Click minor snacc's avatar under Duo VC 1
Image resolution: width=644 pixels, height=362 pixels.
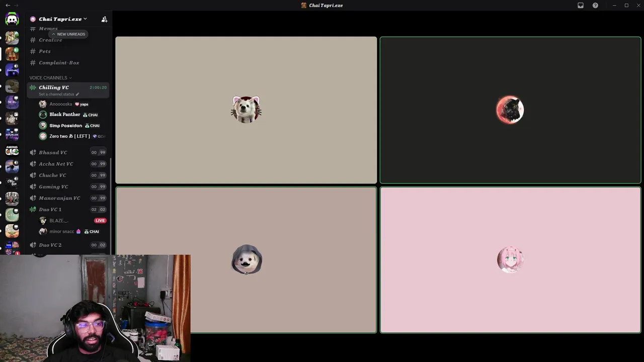[43, 231]
